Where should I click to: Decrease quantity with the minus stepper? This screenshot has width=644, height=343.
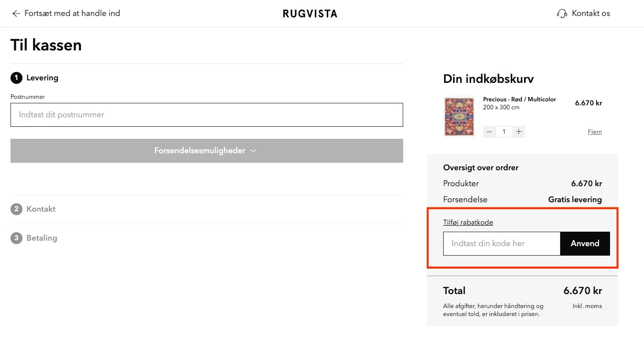coord(489,131)
